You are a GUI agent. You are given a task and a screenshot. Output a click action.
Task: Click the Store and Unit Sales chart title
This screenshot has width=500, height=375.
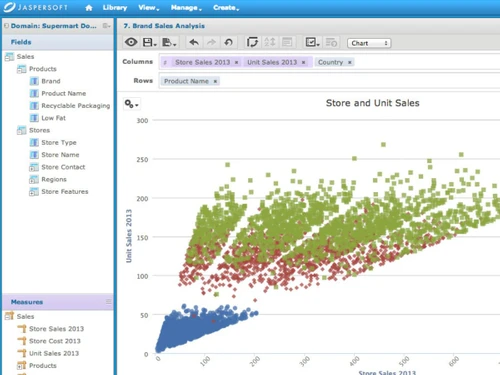coord(372,103)
